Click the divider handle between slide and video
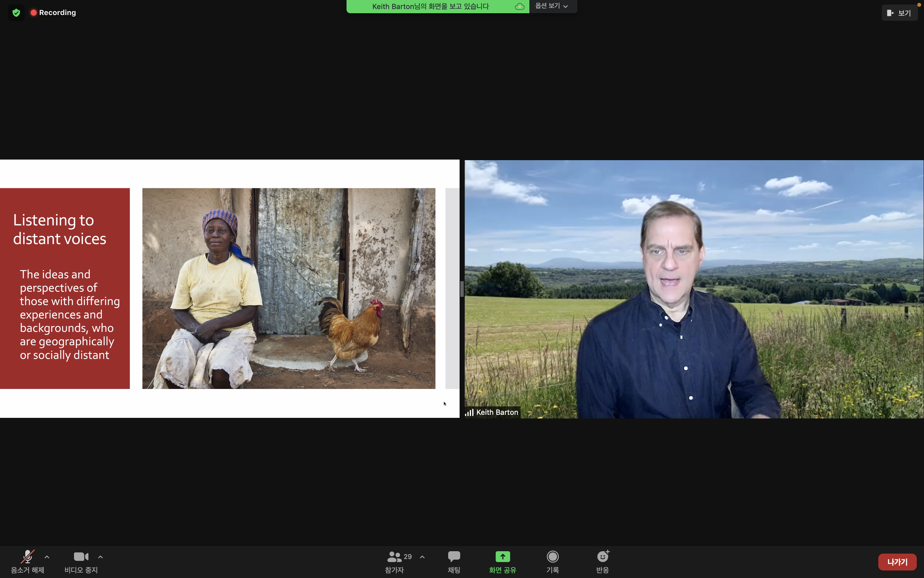The width and height of the screenshot is (924, 578). coord(462,289)
